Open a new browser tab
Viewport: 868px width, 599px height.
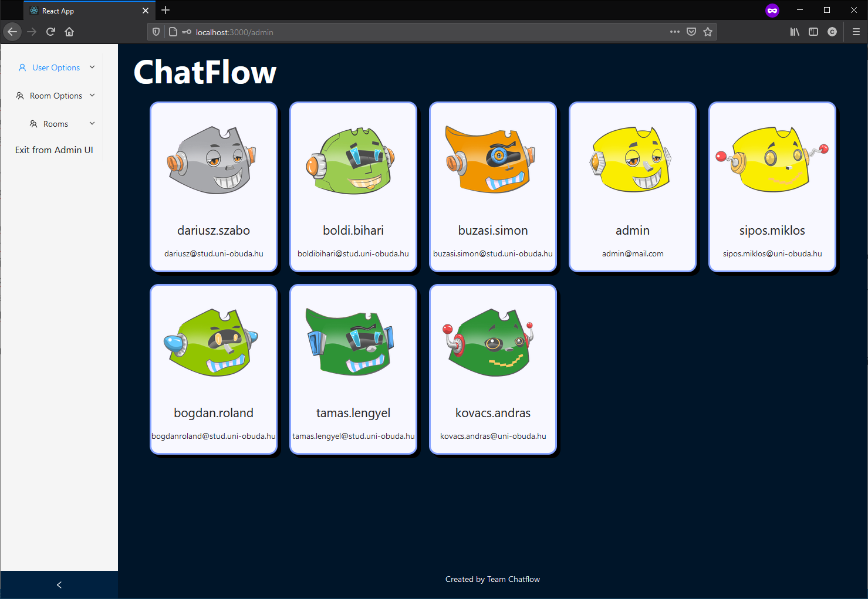click(x=166, y=10)
